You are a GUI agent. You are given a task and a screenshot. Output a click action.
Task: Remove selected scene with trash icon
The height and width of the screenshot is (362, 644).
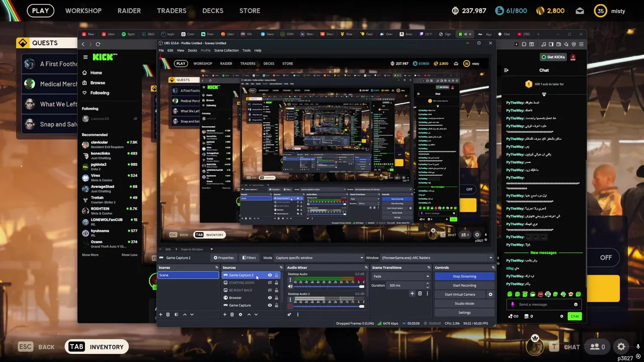tap(168, 314)
